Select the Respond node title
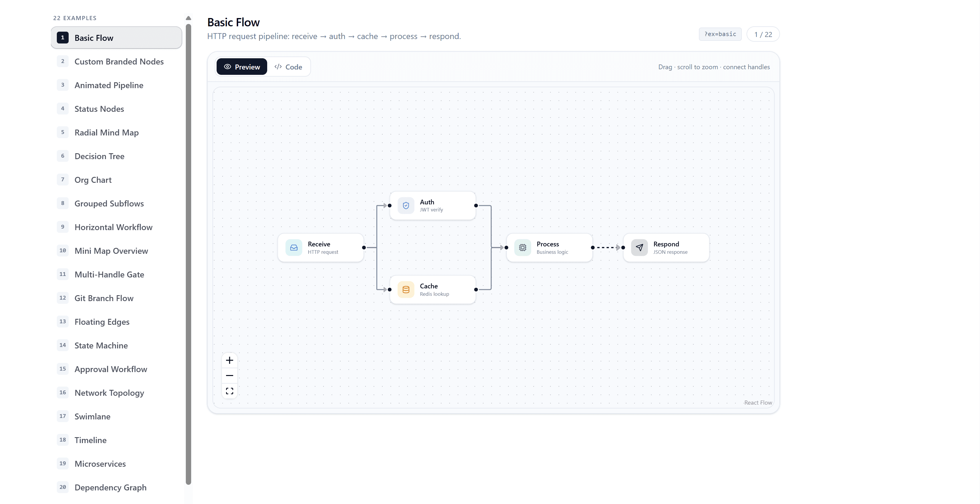The image size is (980, 504). (666, 244)
